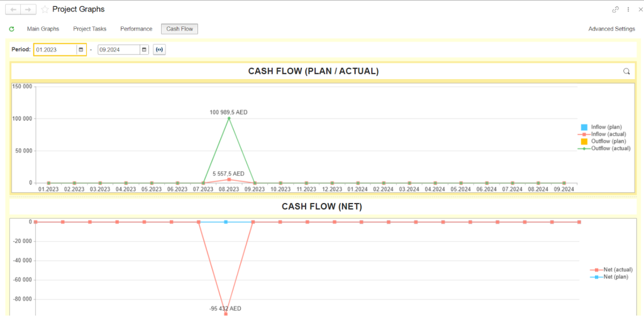The image size is (644, 319).
Task: Add Project Graphs to favorites with star
Action: click(45, 9)
